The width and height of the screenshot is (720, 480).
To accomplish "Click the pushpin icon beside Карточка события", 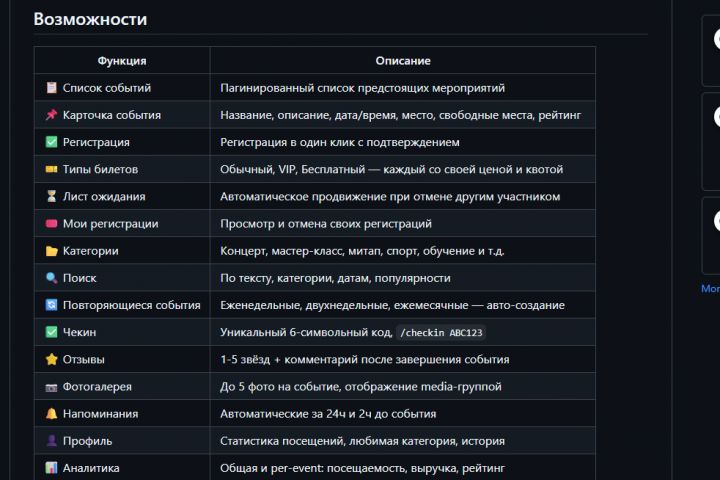I will click(51, 115).
